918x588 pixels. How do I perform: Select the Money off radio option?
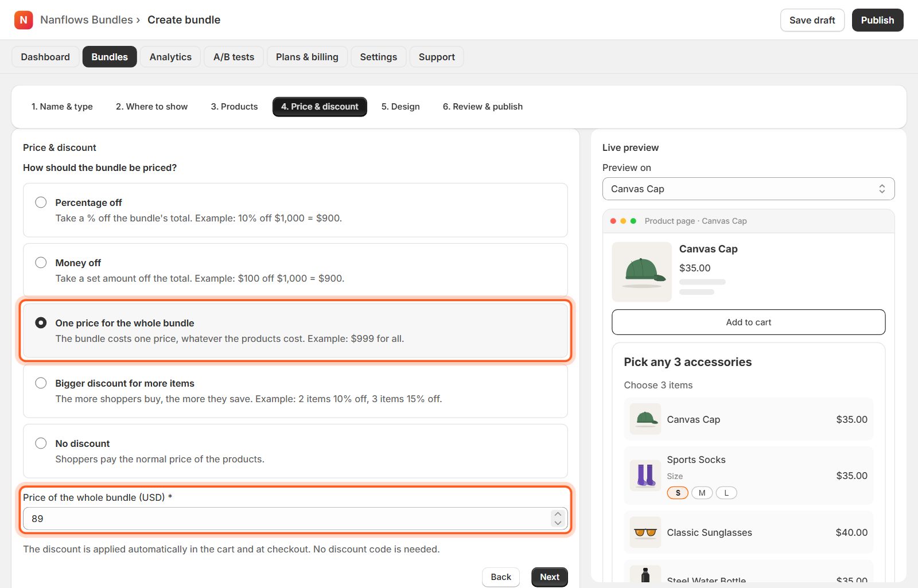[x=41, y=262]
